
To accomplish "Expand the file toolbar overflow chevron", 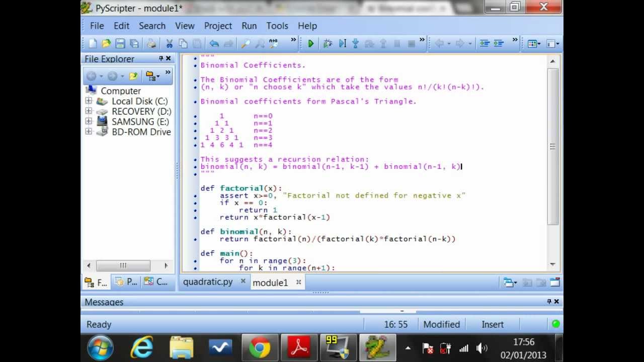I will click(x=293, y=40).
